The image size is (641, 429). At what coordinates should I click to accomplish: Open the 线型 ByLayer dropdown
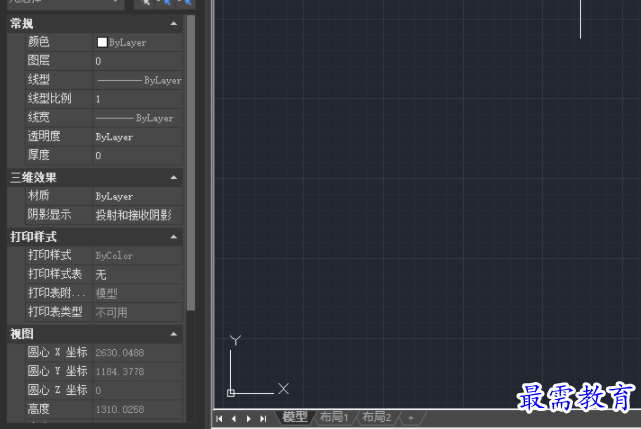click(137, 80)
